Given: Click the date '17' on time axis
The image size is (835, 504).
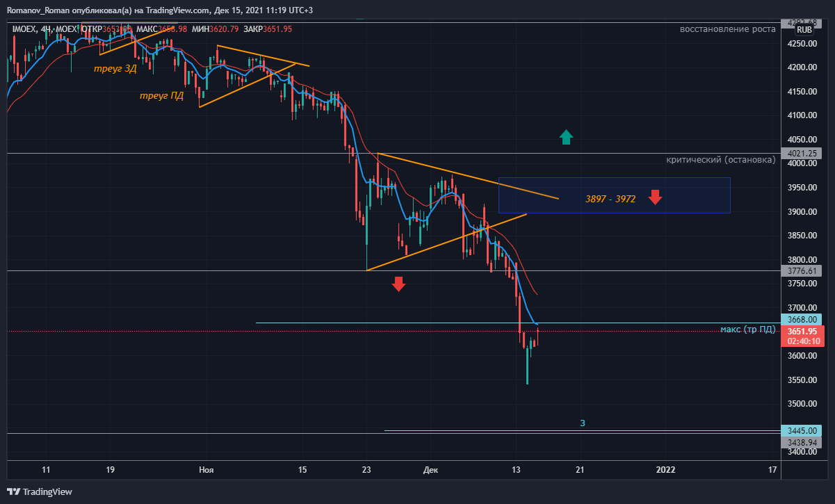Looking at the screenshot, I should pyautogui.click(x=772, y=470).
